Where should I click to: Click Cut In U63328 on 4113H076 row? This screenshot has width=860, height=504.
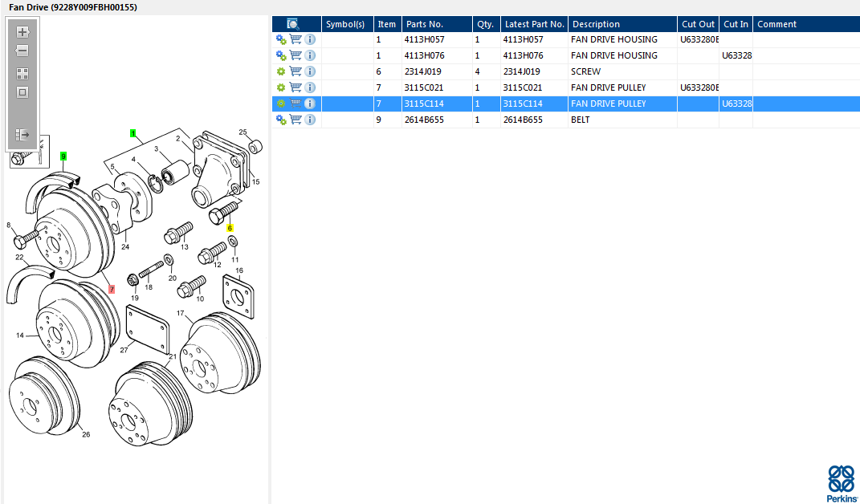click(736, 55)
